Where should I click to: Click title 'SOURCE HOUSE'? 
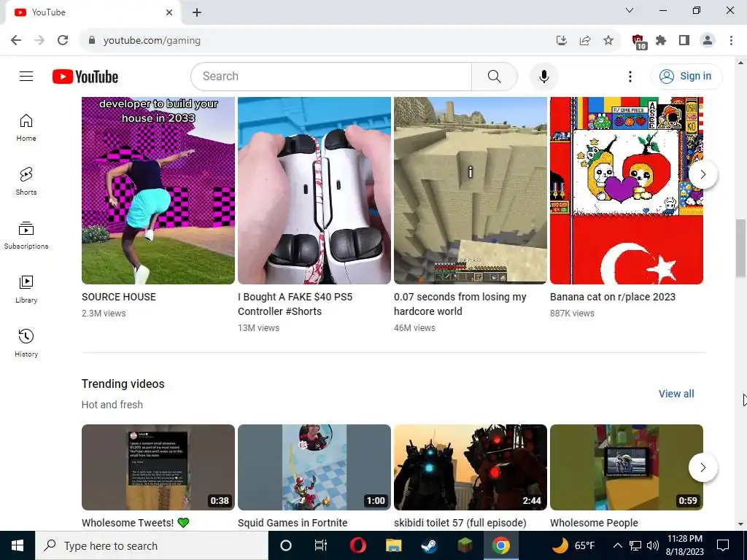click(119, 297)
